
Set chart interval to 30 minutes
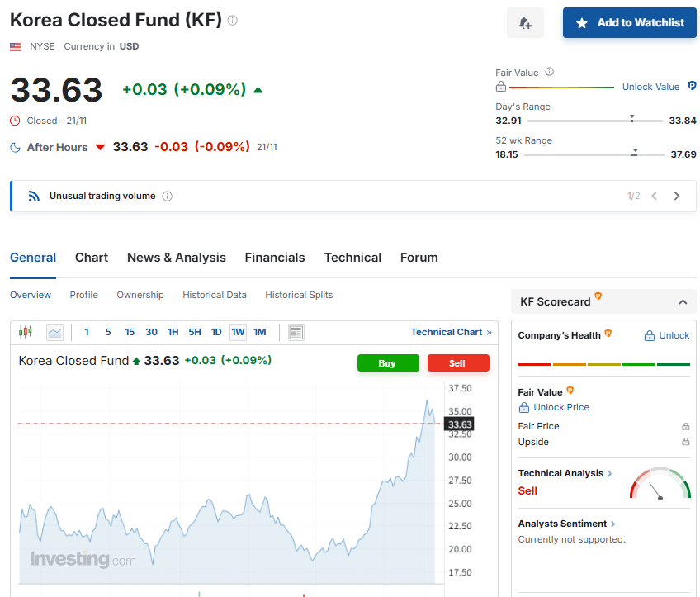coord(151,332)
